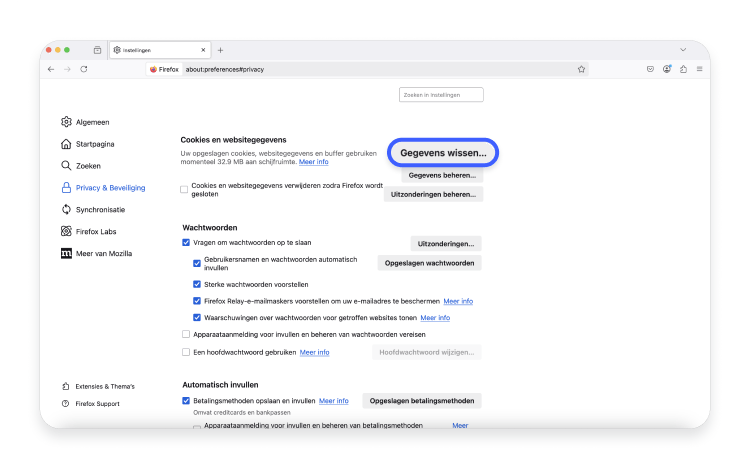Reload the page with the refresh icon
Screen dimensions: 750x469
pyautogui.click(x=84, y=69)
